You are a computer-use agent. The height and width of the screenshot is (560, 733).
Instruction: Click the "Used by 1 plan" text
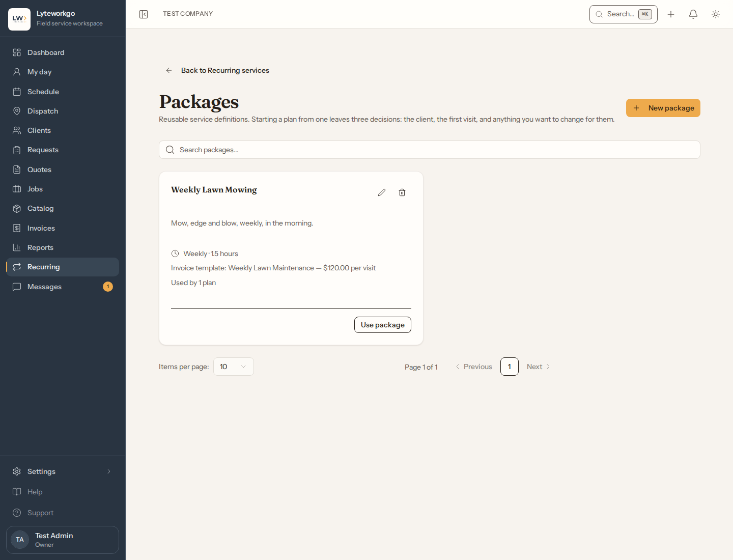pos(193,283)
